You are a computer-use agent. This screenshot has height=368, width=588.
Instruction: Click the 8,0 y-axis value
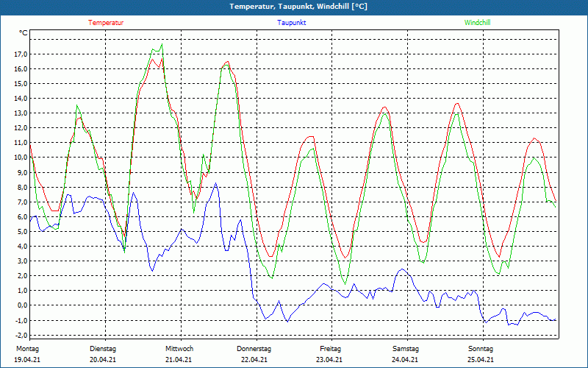22,187
